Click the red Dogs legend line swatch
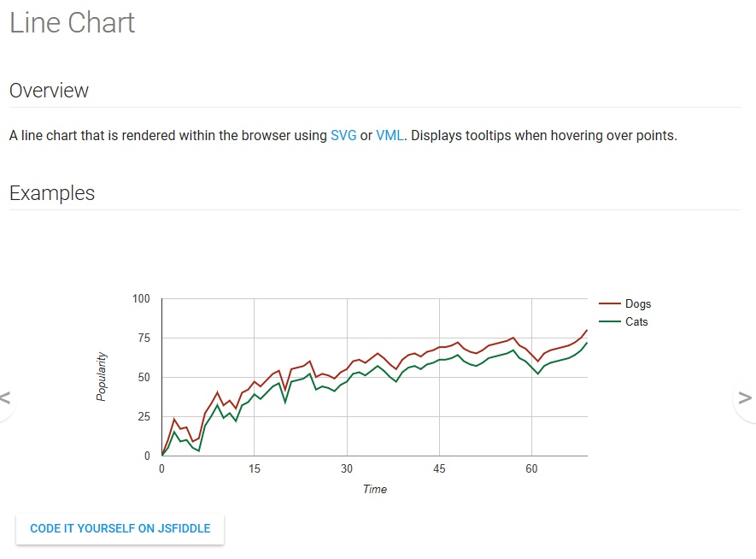756x559 pixels. (609, 303)
